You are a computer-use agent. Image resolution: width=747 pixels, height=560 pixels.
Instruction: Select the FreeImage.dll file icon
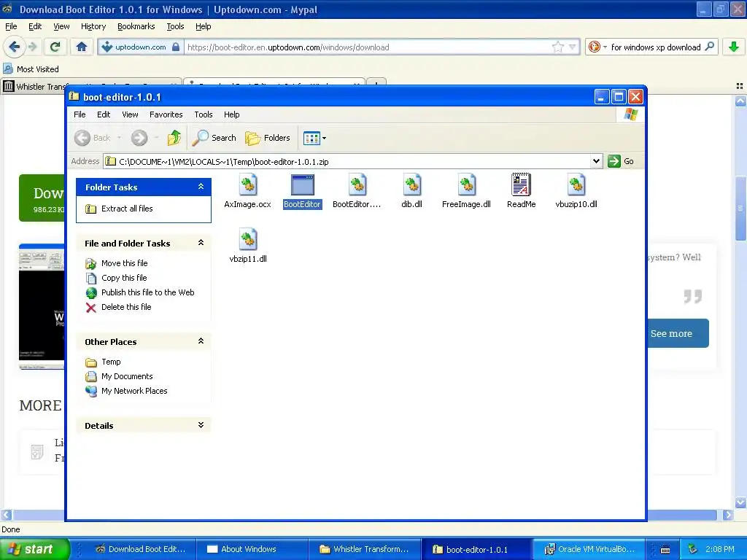[x=466, y=184]
